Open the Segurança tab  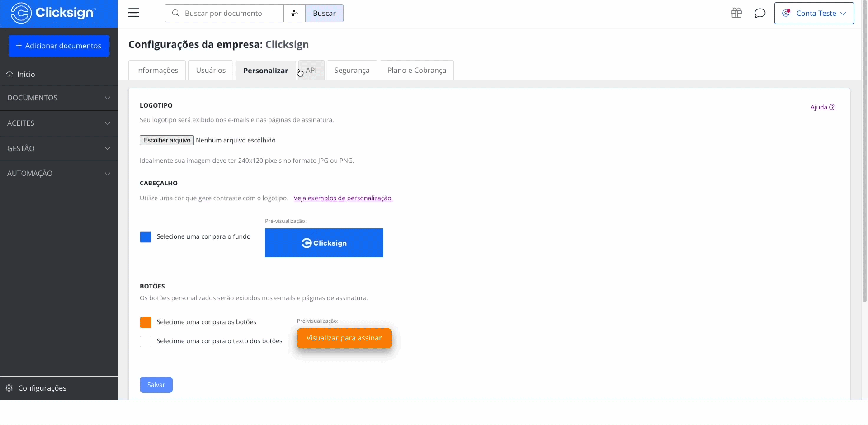pyautogui.click(x=352, y=70)
